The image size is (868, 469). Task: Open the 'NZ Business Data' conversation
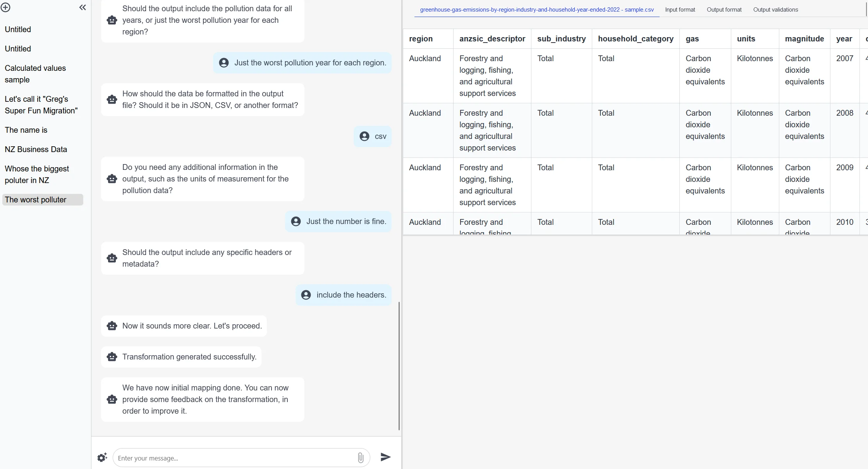[x=36, y=149]
